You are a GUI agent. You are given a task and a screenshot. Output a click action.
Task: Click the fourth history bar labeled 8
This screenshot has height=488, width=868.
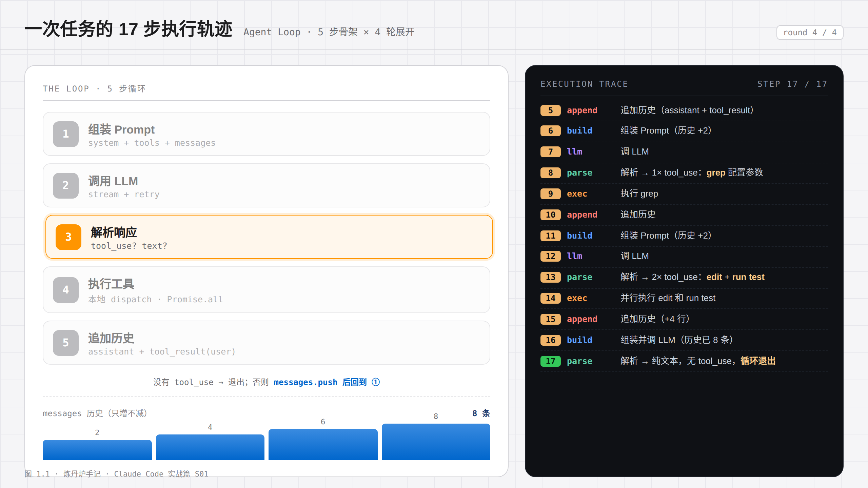point(436,442)
